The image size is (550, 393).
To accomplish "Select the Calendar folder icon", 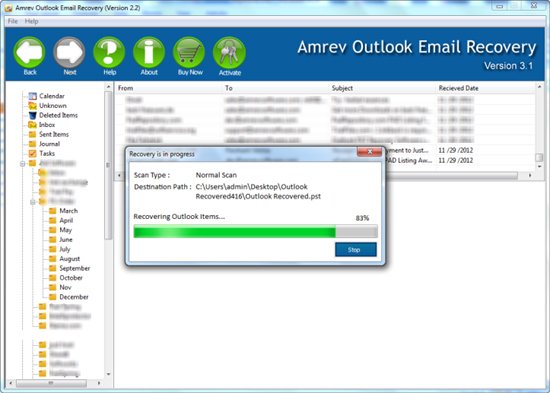I will tap(33, 96).
